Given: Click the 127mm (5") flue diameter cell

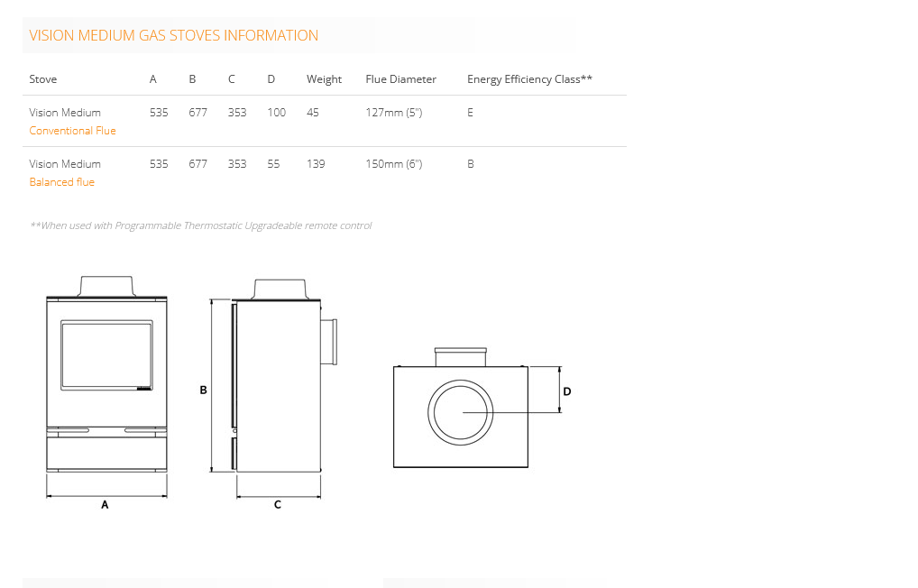Looking at the screenshot, I should pyautogui.click(x=393, y=113).
